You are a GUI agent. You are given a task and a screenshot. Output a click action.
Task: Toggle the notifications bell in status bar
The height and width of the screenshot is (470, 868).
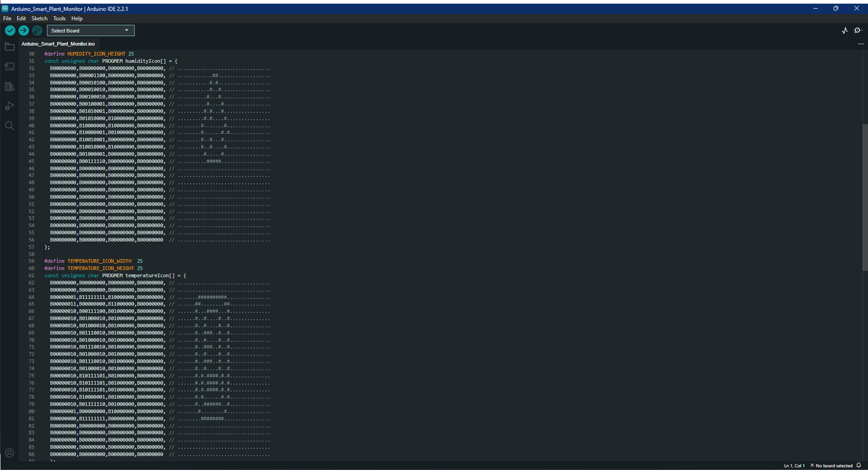tap(859, 465)
